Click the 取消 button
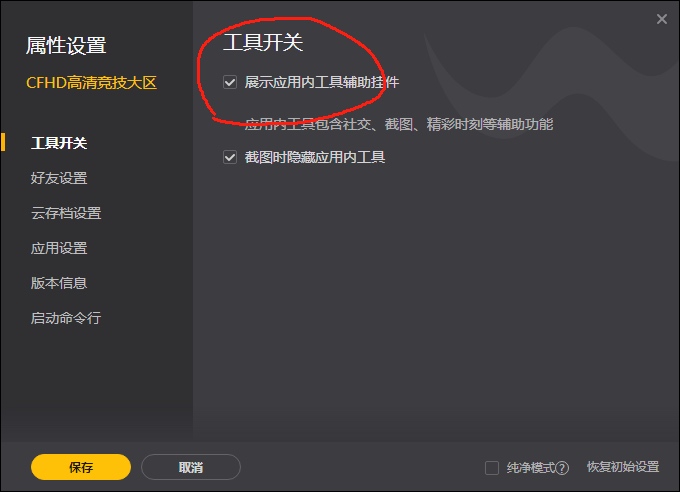 coord(191,467)
